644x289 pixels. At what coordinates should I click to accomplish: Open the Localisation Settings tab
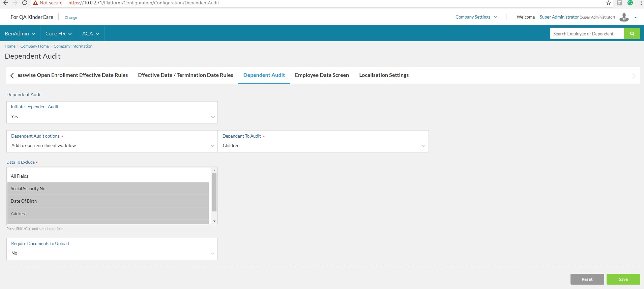click(384, 75)
